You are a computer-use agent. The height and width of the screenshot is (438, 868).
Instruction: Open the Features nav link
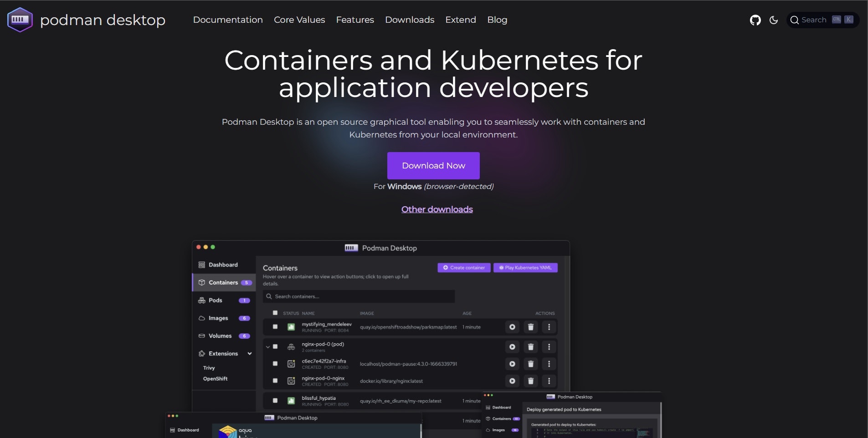355,20
